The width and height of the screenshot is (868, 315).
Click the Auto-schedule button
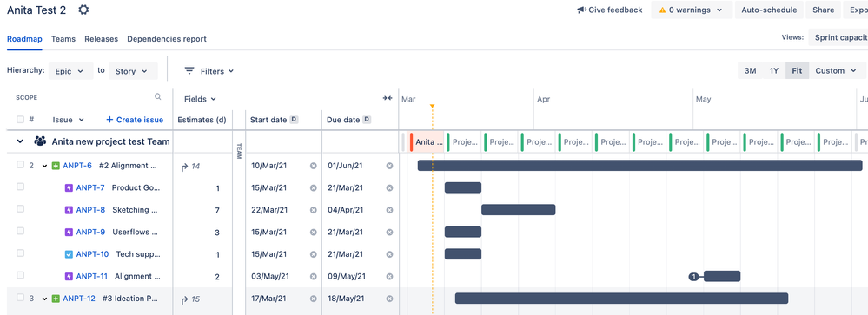point(769,10)
